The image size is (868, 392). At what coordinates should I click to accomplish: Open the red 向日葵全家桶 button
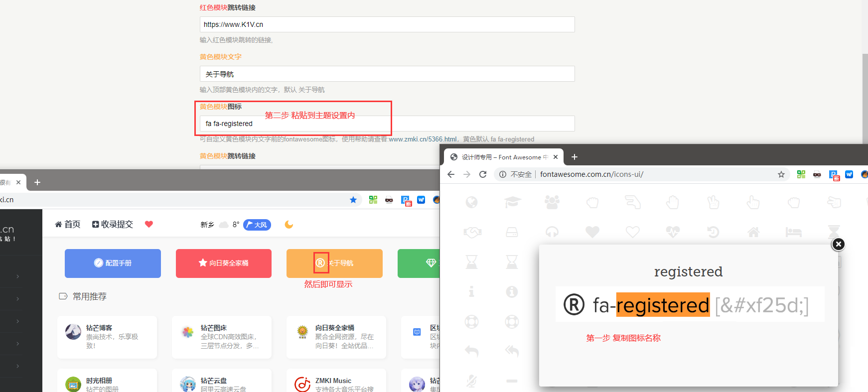pos(223,263)
